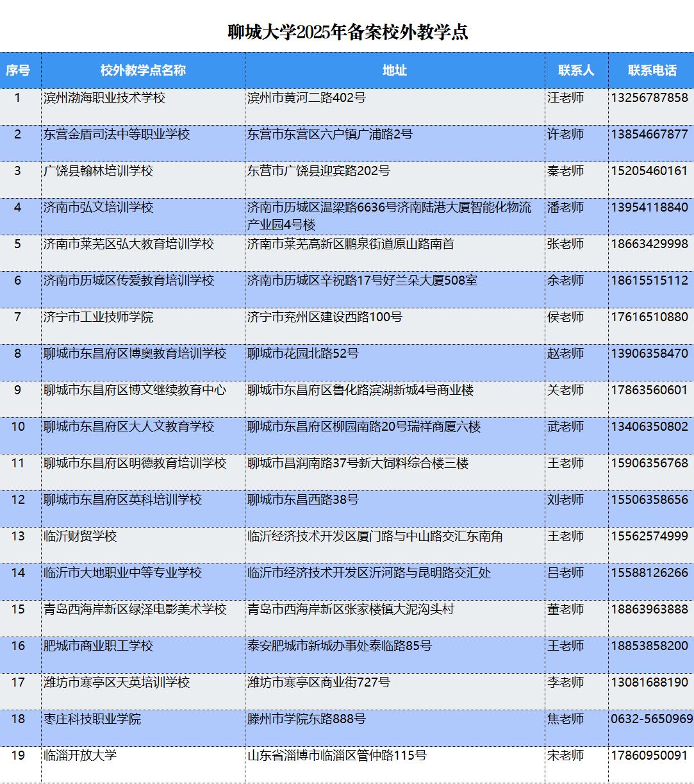Click the row number 17 cell
Viewport: 694px width, 784px height.
point(18,683)
